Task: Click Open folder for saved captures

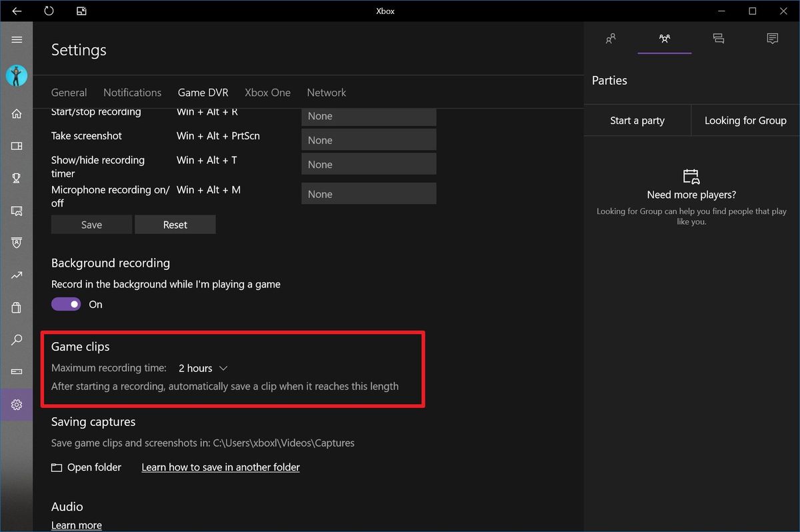Action: (x=86, y=467)
